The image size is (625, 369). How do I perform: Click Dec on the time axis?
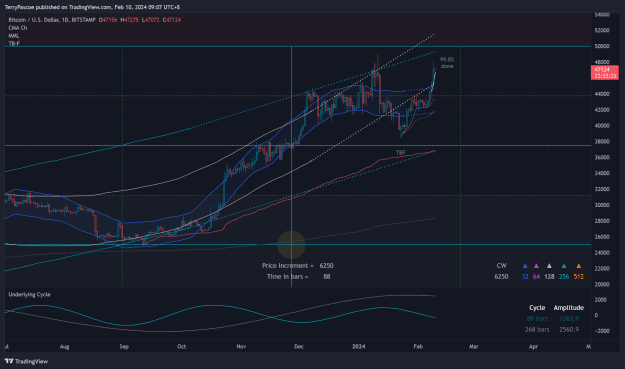pos(299,347)
